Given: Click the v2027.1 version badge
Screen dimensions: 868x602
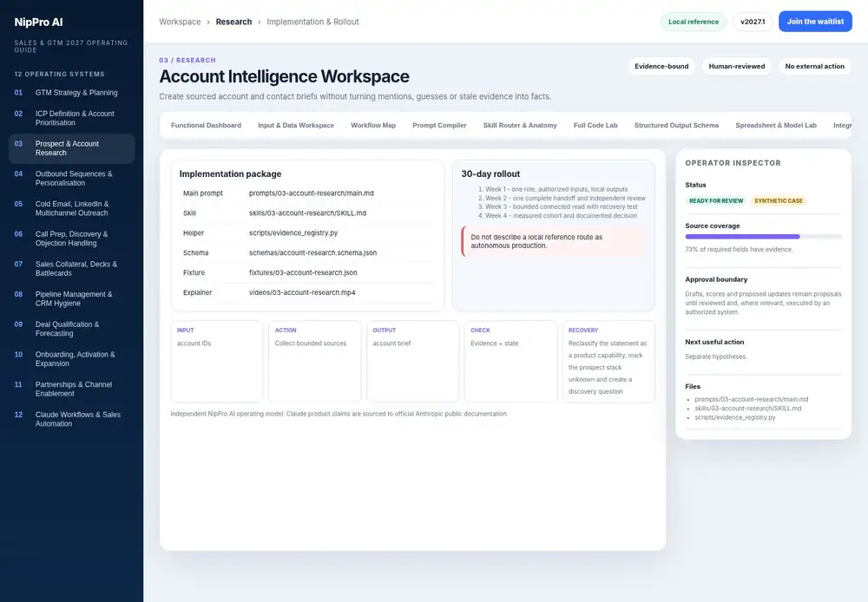Looking at the screenshot, I should [x=753, y=22].
